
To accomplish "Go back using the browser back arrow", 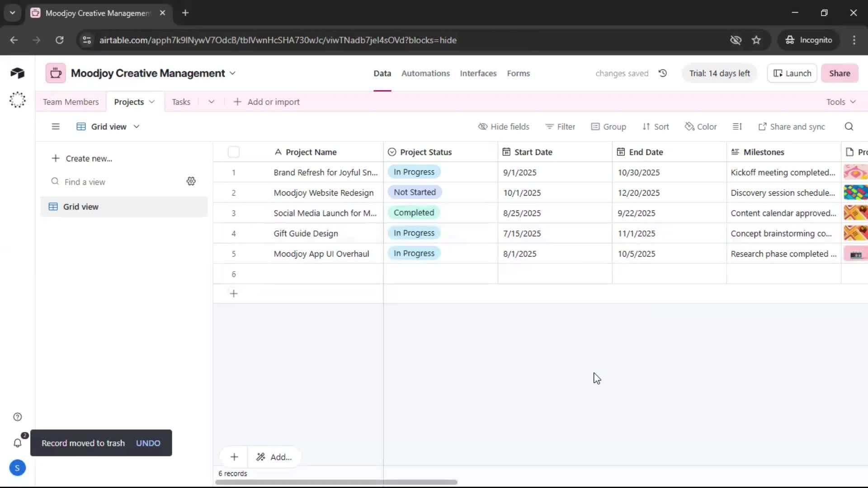I will click(x=14, y=40).
